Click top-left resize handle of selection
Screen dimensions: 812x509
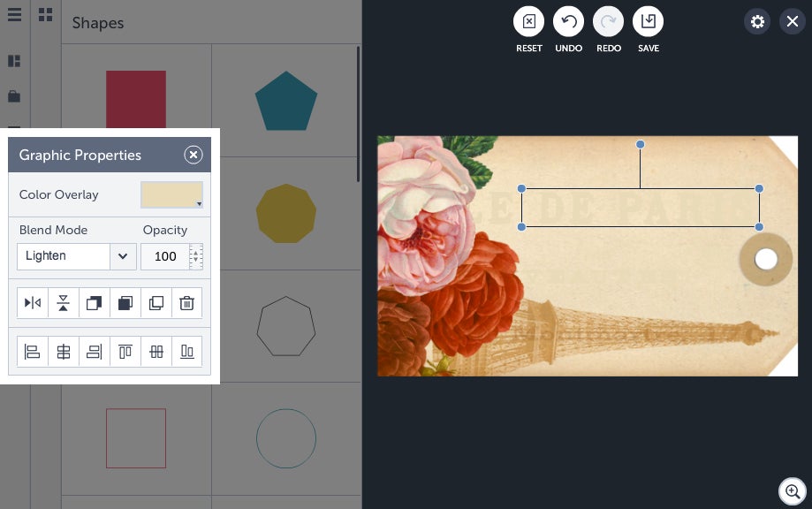[521, 188]
